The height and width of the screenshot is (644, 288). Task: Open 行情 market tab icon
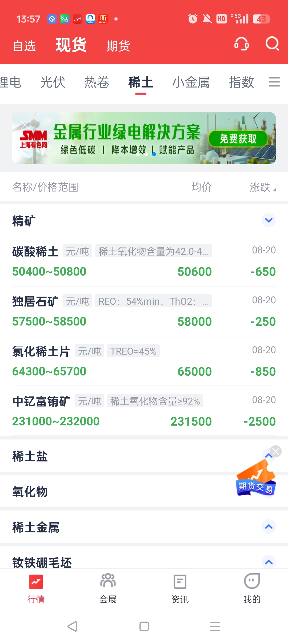[x=36, y=582]
